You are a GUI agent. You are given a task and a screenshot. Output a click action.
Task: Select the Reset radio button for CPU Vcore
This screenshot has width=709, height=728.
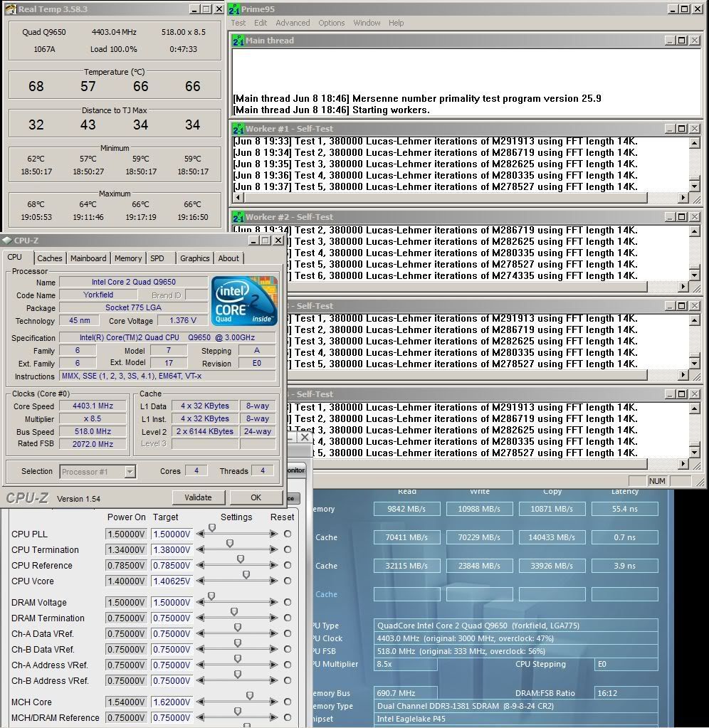pos(288,581)
